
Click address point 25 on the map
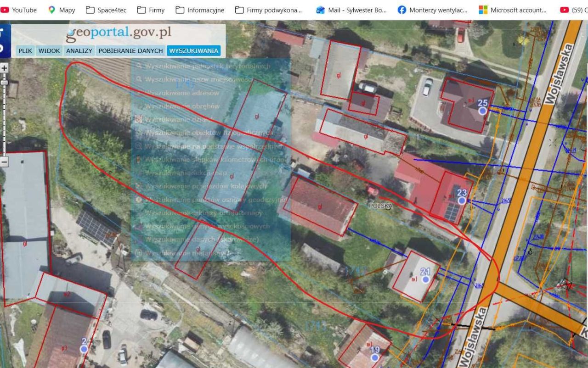(482, 111)
